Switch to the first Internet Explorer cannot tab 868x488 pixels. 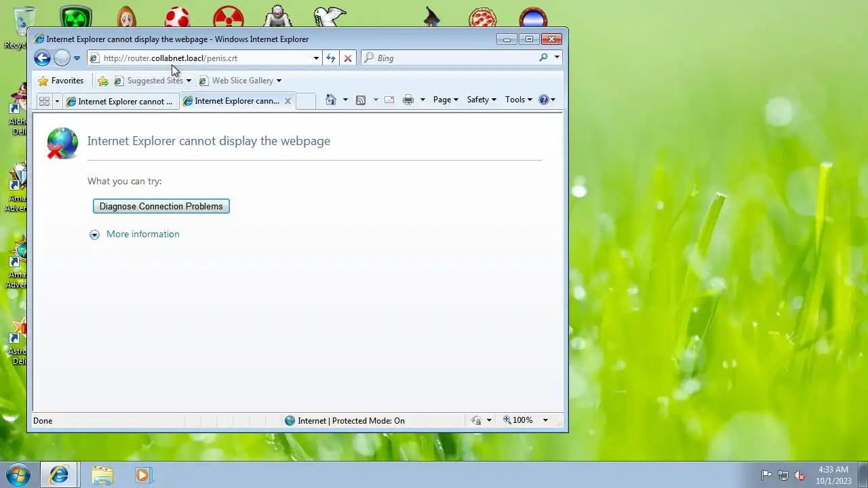click(x=121, y=101)
